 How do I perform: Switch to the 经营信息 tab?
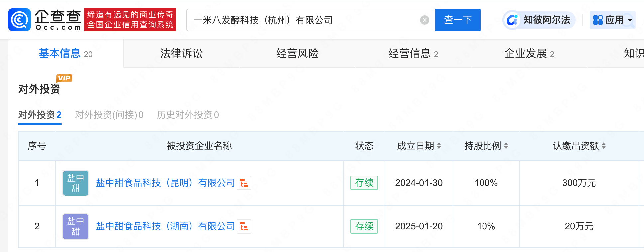coord(413,53)
